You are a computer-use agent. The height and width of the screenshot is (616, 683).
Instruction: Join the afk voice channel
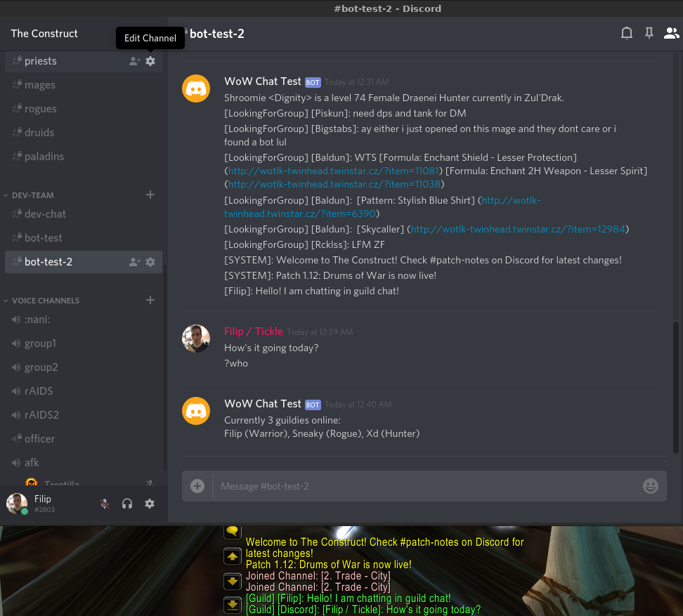coord(83,462)
